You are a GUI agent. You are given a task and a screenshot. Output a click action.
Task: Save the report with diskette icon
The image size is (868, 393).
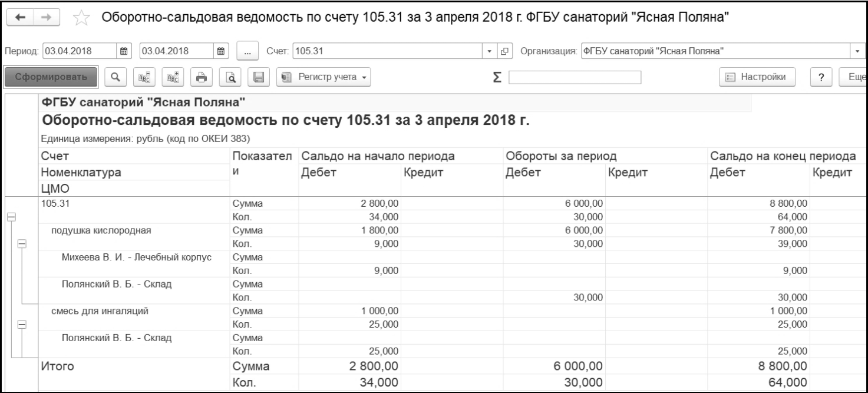tap(258, 77)
